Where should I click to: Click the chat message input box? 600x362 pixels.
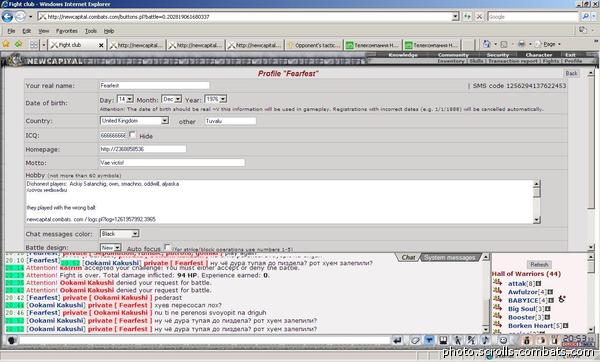205,340
